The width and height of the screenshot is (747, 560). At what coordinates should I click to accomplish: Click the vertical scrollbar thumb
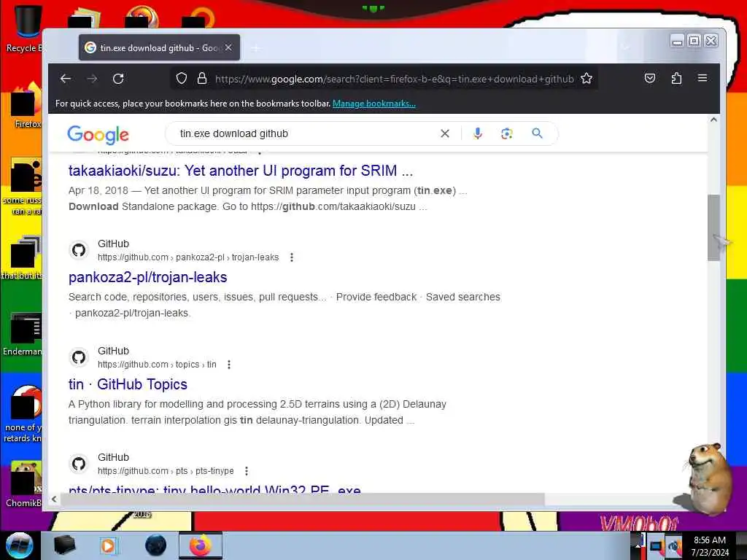coord(713,227)
